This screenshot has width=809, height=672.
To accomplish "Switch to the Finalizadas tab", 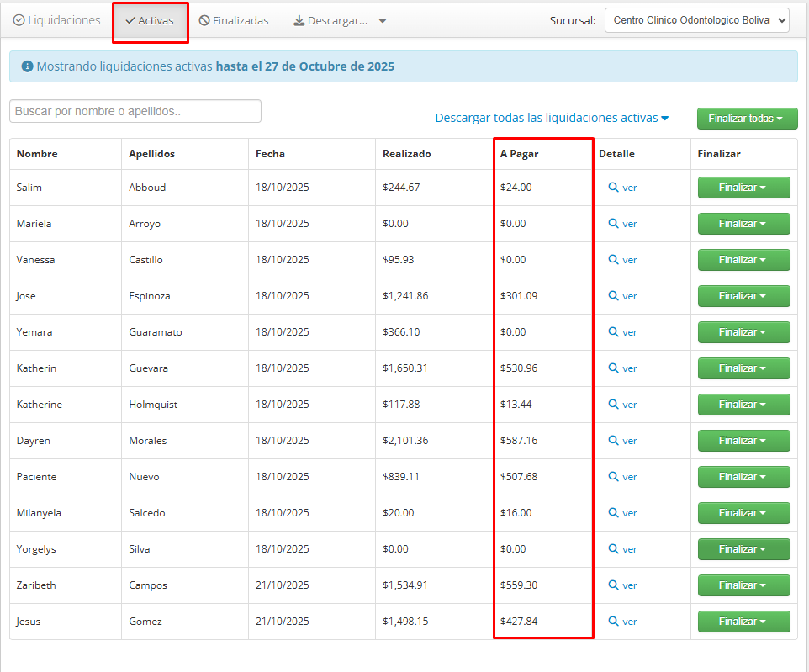I will 234,21.
